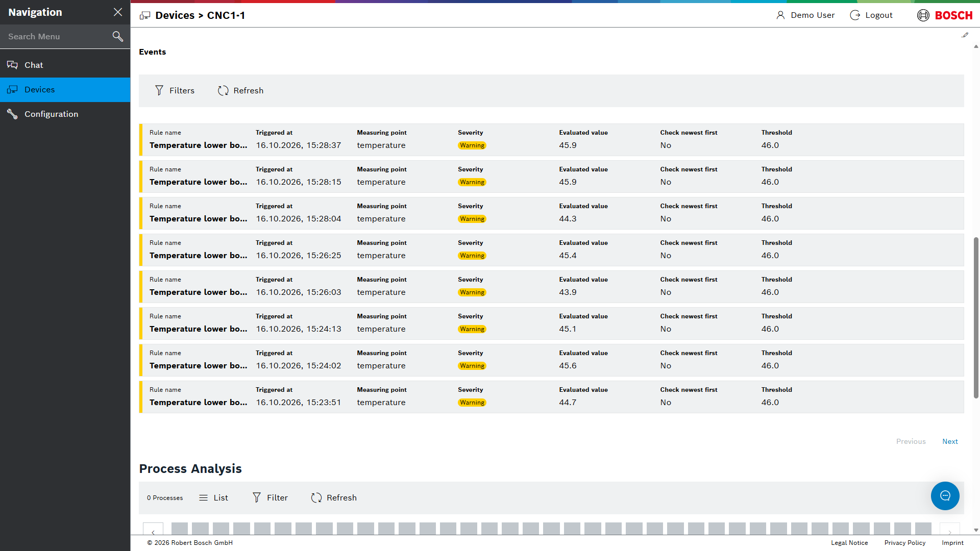980x551 pixels.
Task: Switch Process Analysis to List view
Action: coord(213,497)
